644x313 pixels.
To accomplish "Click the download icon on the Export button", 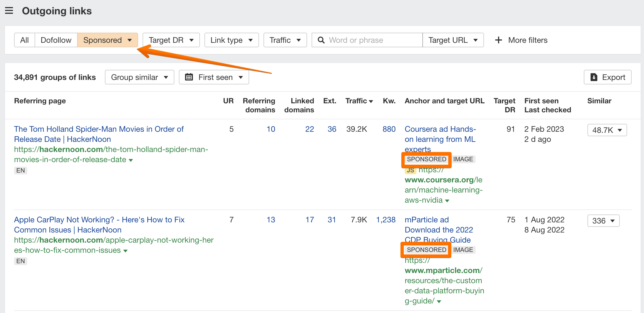I will [x=593, y=77].
